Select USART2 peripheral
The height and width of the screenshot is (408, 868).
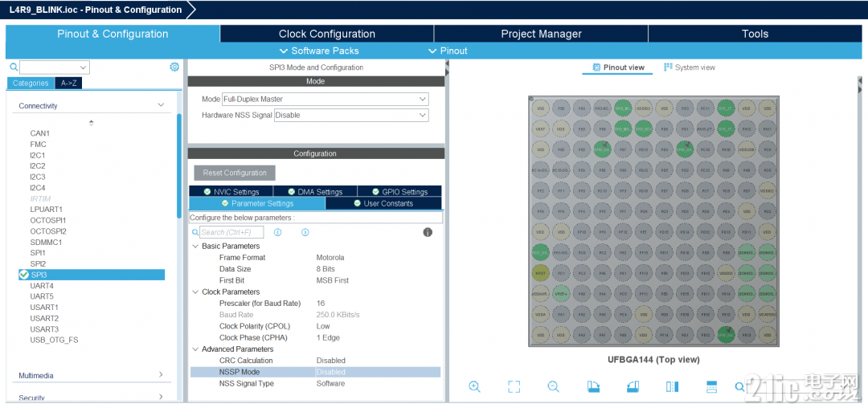(x=44, y=318)
